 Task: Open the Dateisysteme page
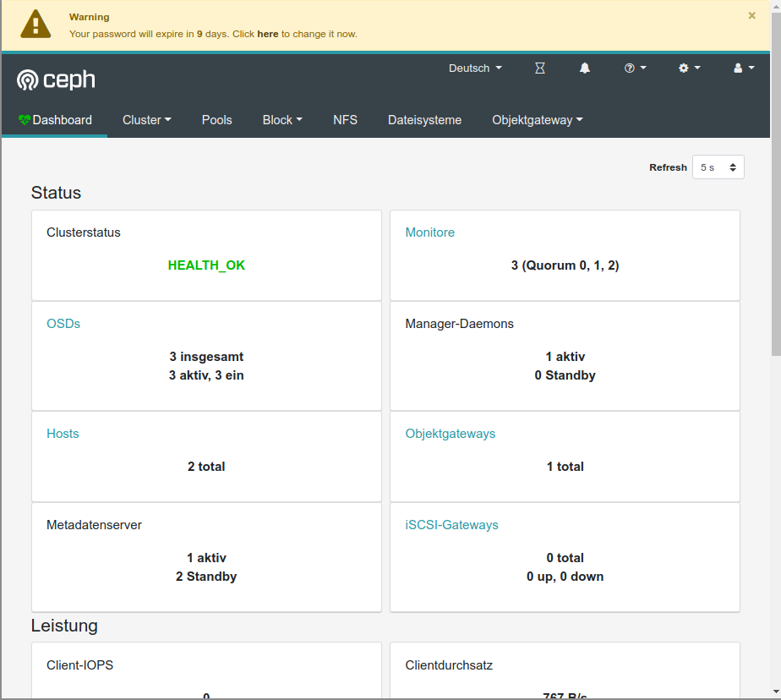click(x=425, y=120)
